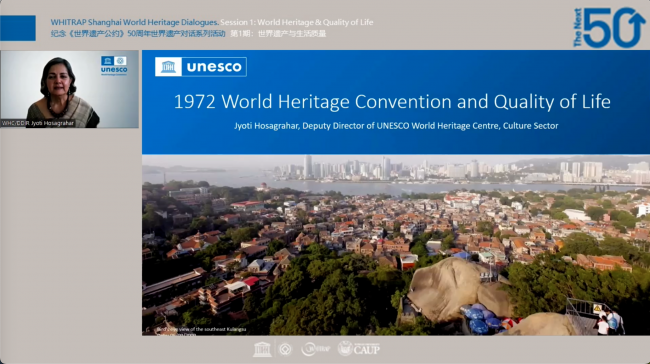Screen dimensions: 650x364
Task: Click the UNESCO logo on the slide header
Action: click(201, 67)
